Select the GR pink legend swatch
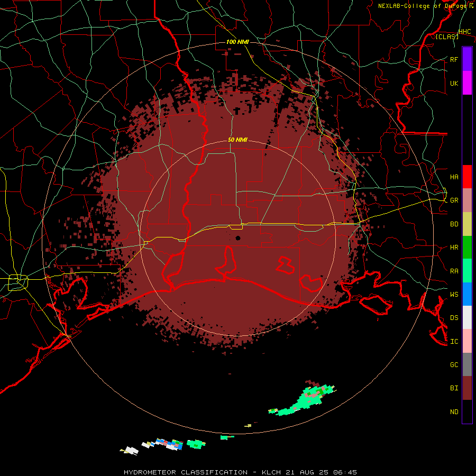The image size is (476, 476). coord(467,200)
